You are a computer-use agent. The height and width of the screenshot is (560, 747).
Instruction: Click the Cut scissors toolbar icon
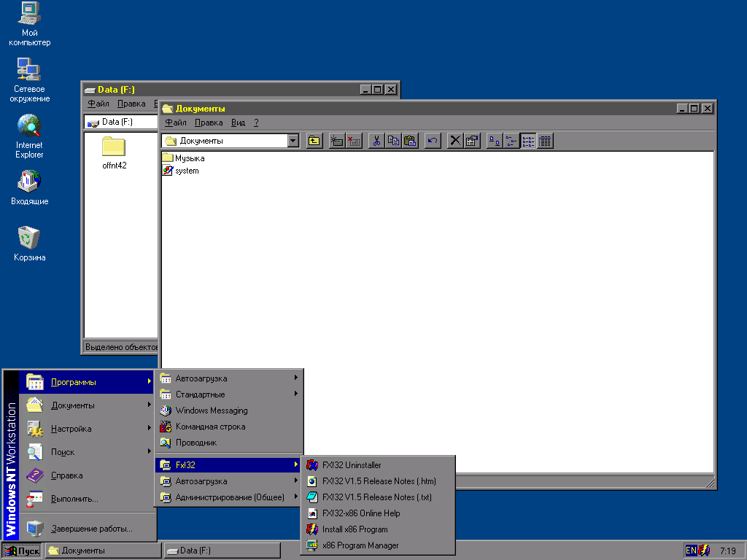tap(376, 141)
